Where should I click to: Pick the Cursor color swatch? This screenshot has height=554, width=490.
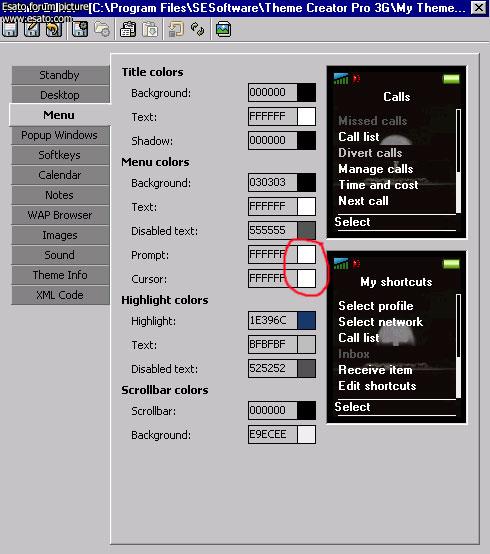click(306, 278)
